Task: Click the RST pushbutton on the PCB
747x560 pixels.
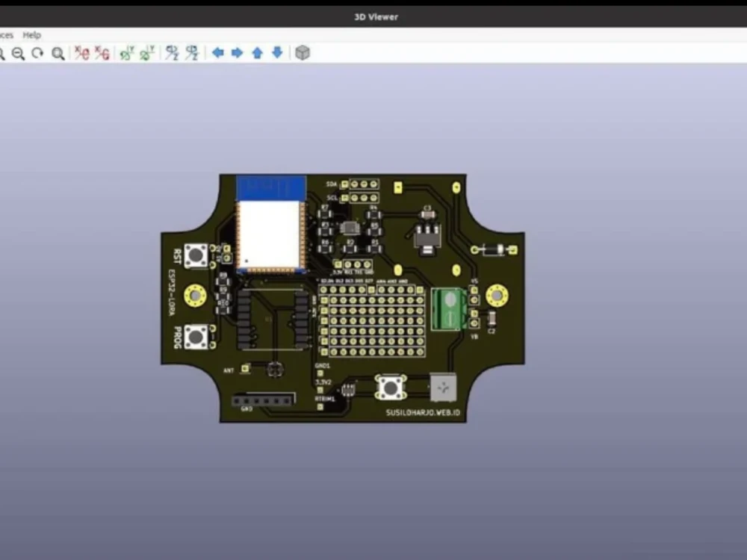Action: tap(196, 255)
